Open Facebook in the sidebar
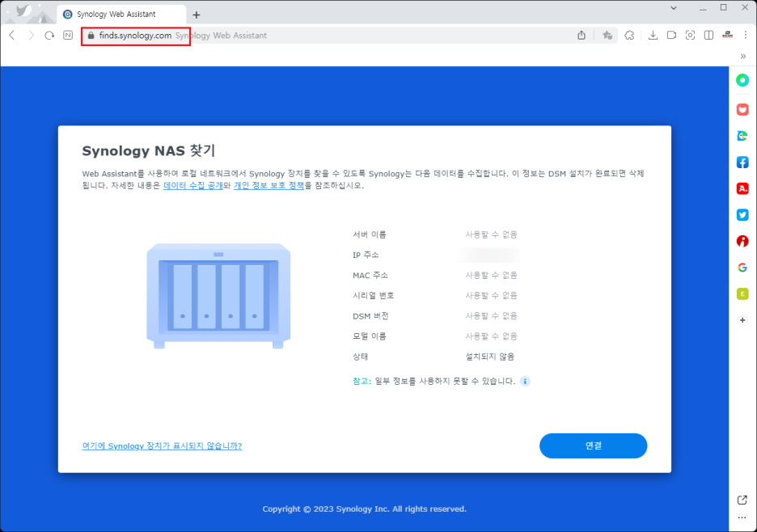This screenshot has width=757, height=532. (742, 163)
